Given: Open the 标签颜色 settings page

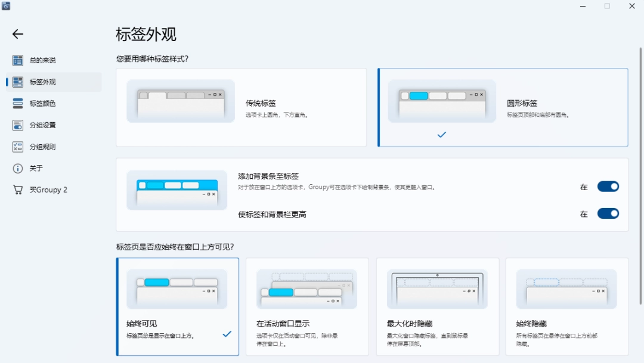Looking at the screenshot, I should tap(43, 104).
